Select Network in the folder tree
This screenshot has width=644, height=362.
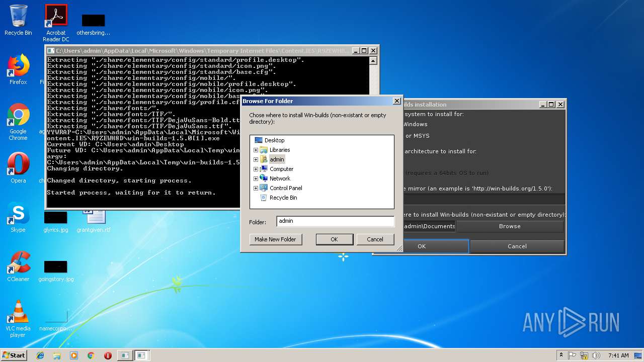(x=280, y=178)
